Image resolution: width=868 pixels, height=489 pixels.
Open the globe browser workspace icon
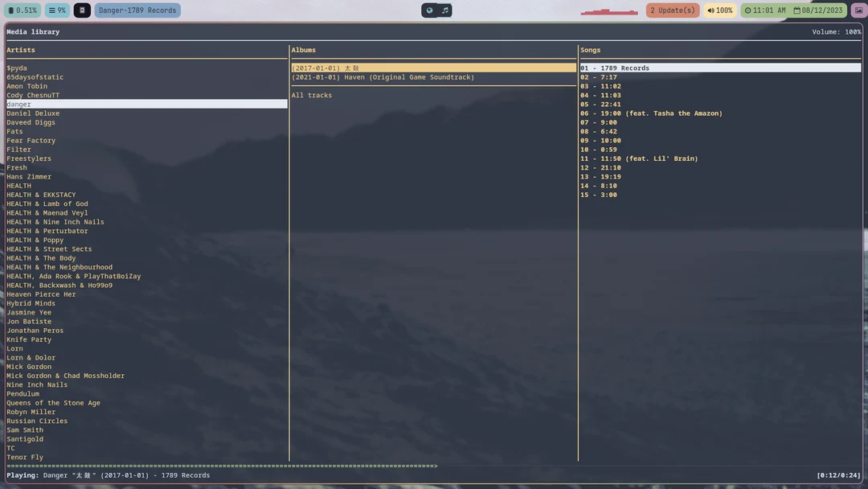(430, 10)
